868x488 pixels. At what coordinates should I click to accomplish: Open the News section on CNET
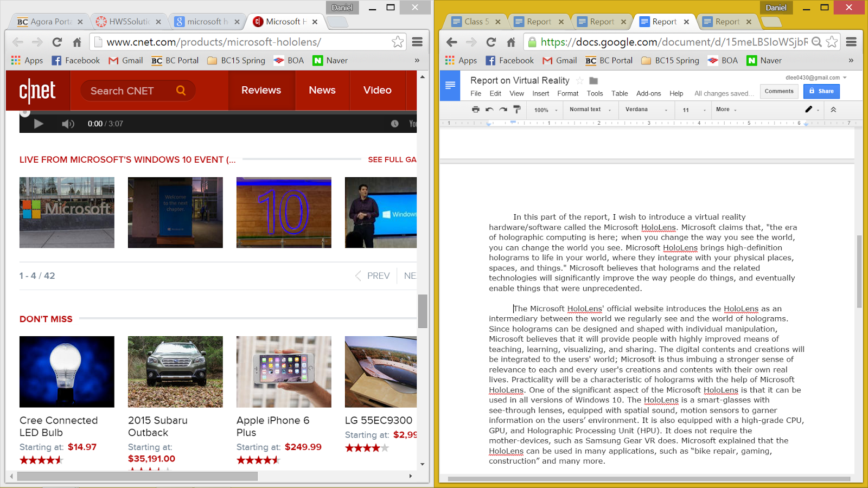click(x=322, y=90)
